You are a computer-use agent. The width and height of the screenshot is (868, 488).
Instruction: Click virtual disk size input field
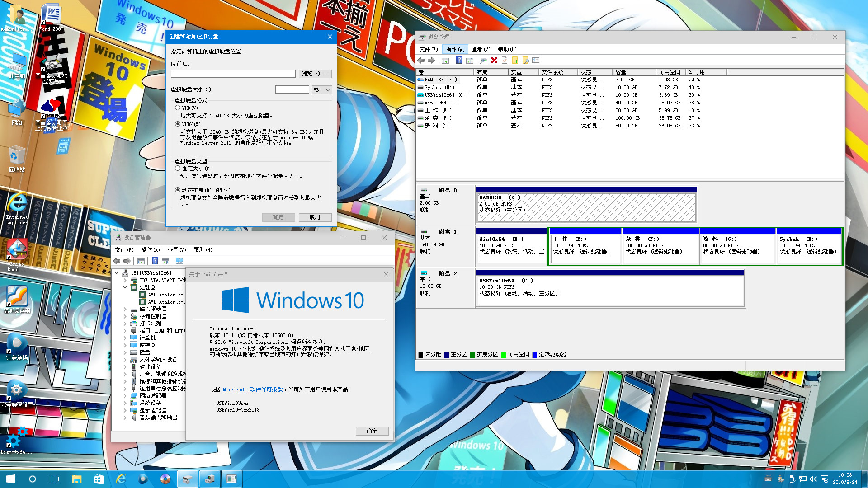292,90
